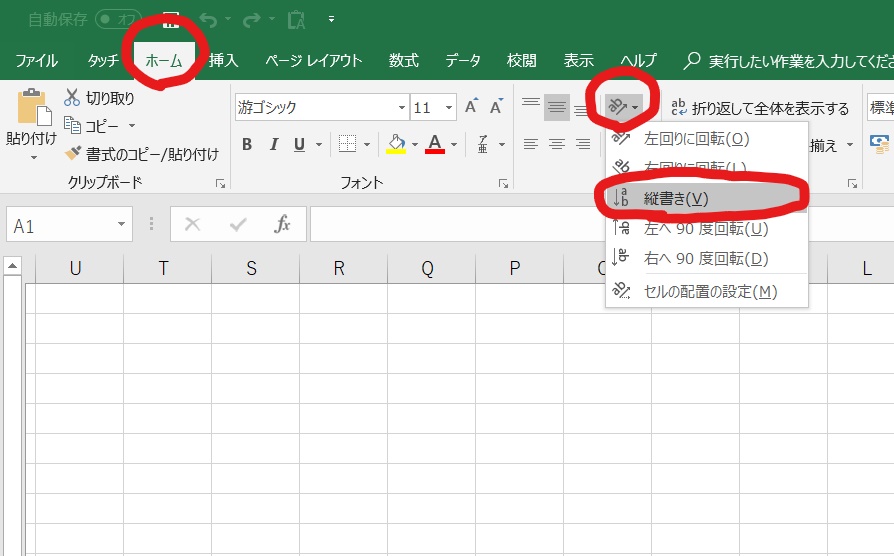
Task: Open the underline style dropdown arrow
Action: point(319,144)
